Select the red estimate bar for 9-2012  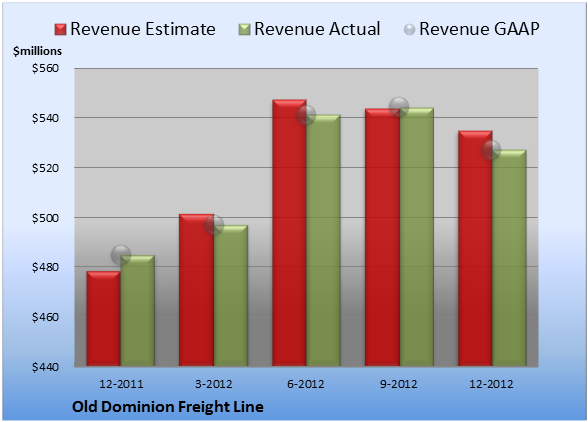tap(382, 237)
